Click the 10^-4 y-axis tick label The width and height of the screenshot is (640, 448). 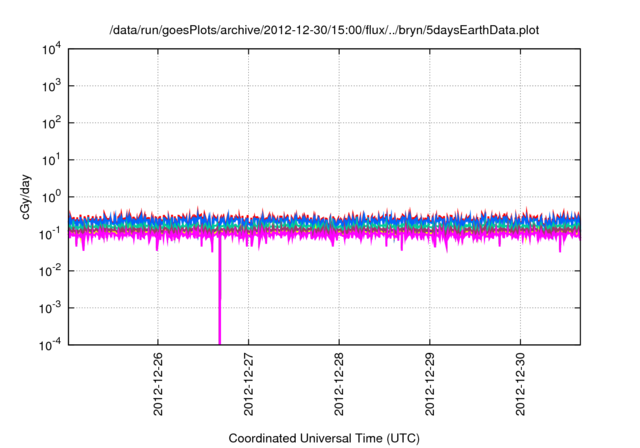coord(50,346)
